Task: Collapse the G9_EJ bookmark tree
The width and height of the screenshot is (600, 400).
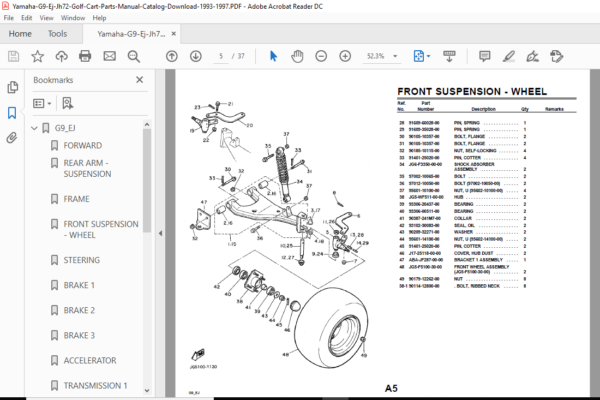Action: 34,128
